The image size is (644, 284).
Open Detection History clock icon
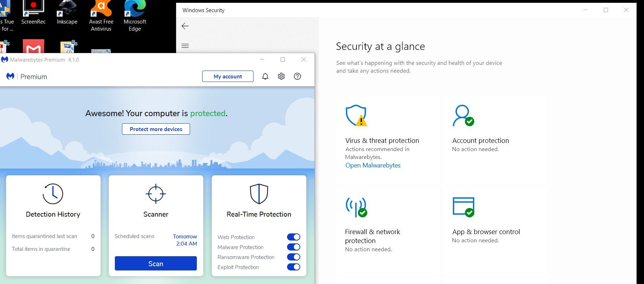tap(53, 194)
